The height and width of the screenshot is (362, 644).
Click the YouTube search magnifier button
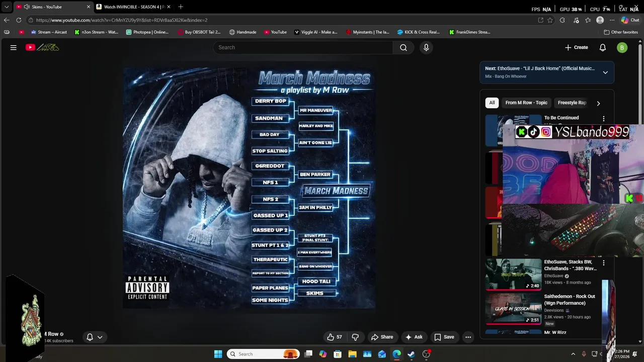404,47
